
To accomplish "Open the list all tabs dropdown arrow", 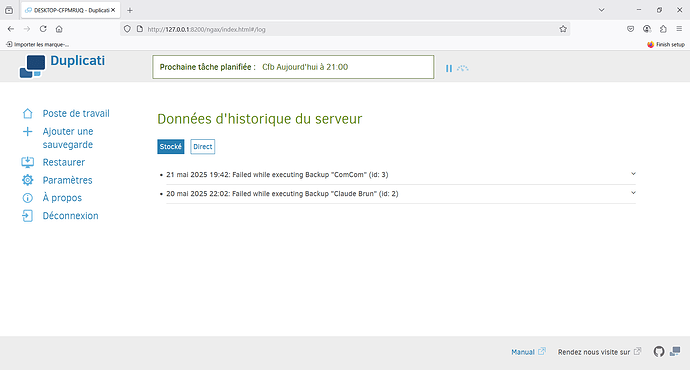I will pyautogui.click(x=601, y=10).
